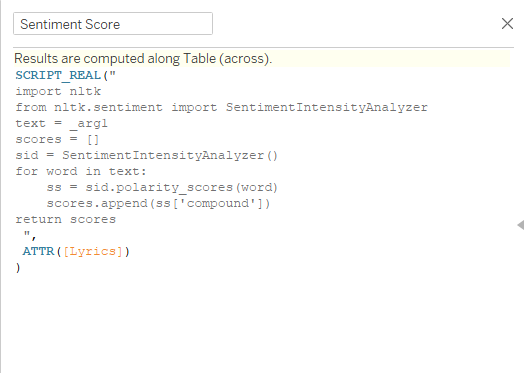Click empty editor area below formula
526x373 pixels.
[x=262, y=322]
